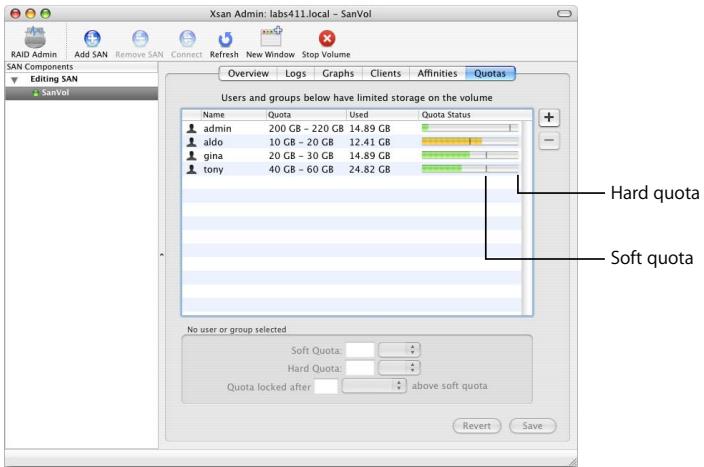This screenshot has height=467, width=704.
Task: Click the user icon beside admin
Action: 192,128
